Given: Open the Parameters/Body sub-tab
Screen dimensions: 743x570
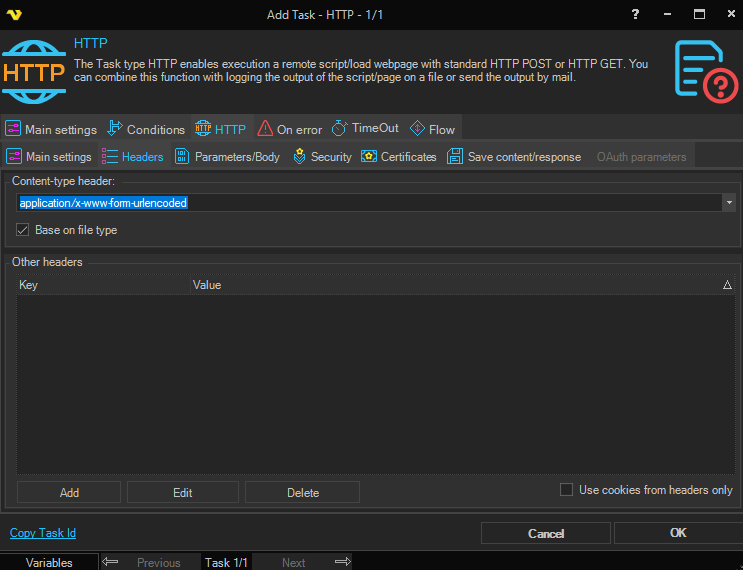Looking at the screenshot, I should tap(227, 156).
